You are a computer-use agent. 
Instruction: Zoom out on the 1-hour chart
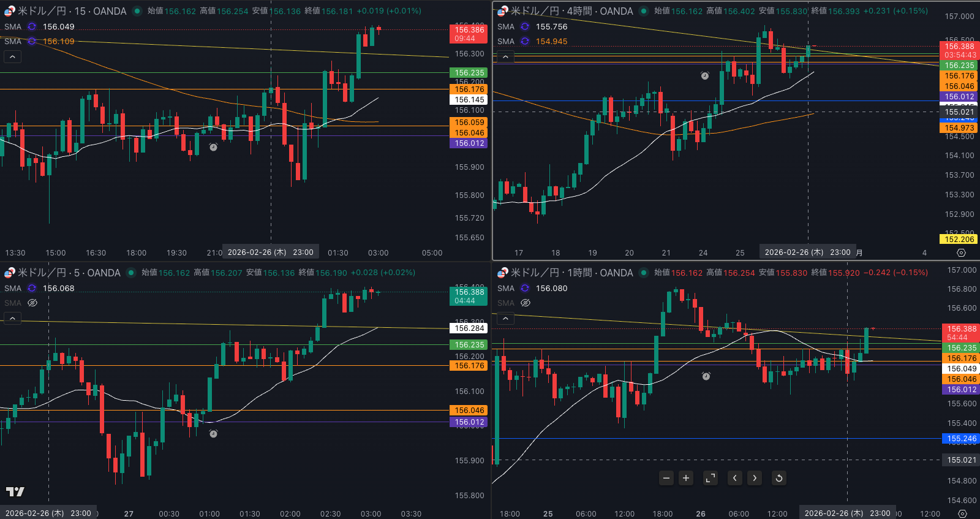[666, 478]
